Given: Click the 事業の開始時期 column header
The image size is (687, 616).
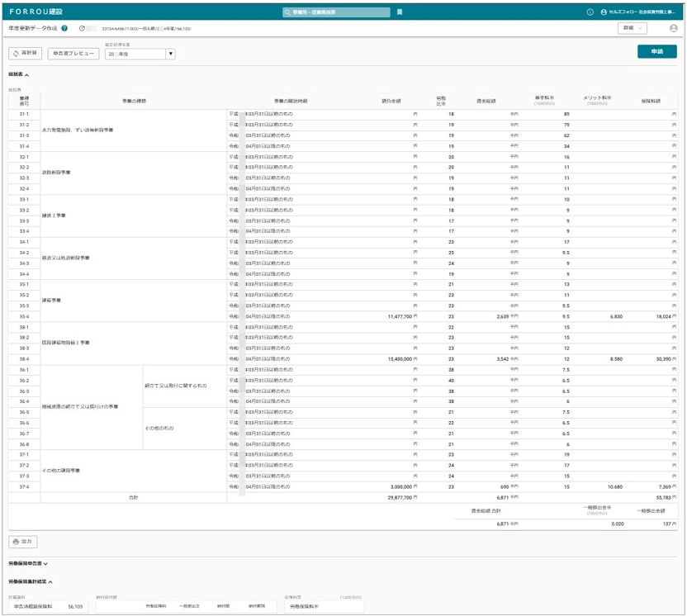Looking at the screenshot, I should coord(291,102).
